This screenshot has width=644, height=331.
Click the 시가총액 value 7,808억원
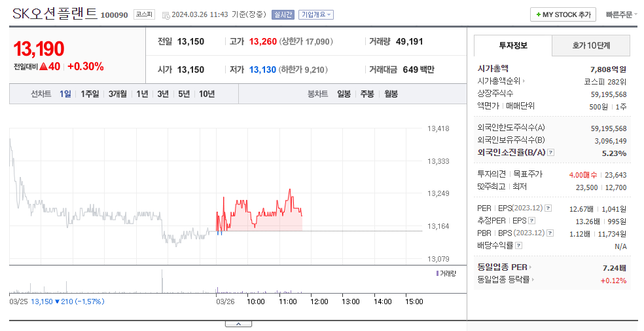tap(608, 69)
